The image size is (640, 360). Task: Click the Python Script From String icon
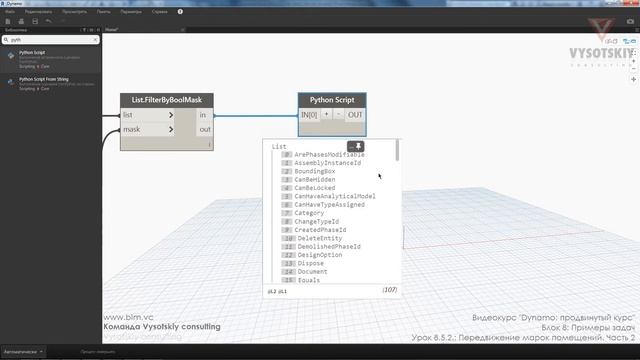coord(11,82)
